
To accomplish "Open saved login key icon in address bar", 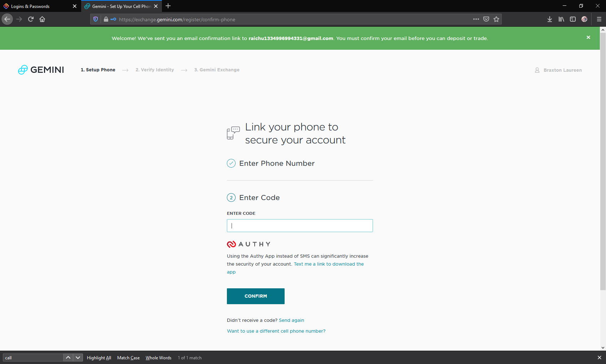I will [x=113, y=19].
